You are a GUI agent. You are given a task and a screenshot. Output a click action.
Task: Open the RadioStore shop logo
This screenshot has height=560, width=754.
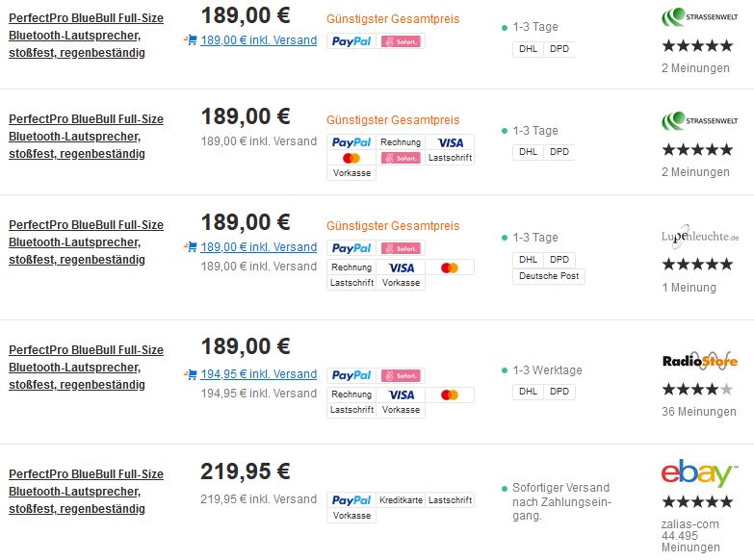pyautogui.click(x=700, y=361)
